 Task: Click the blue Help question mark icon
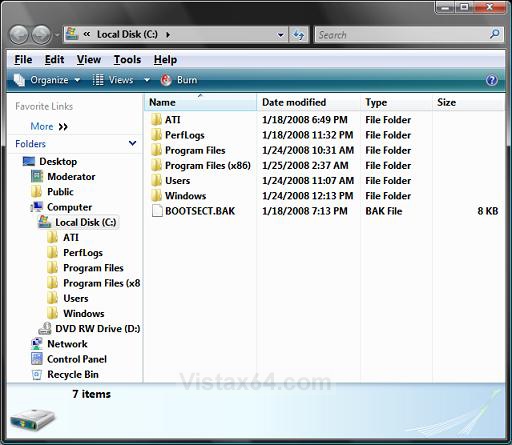click(x=492, y=80)
